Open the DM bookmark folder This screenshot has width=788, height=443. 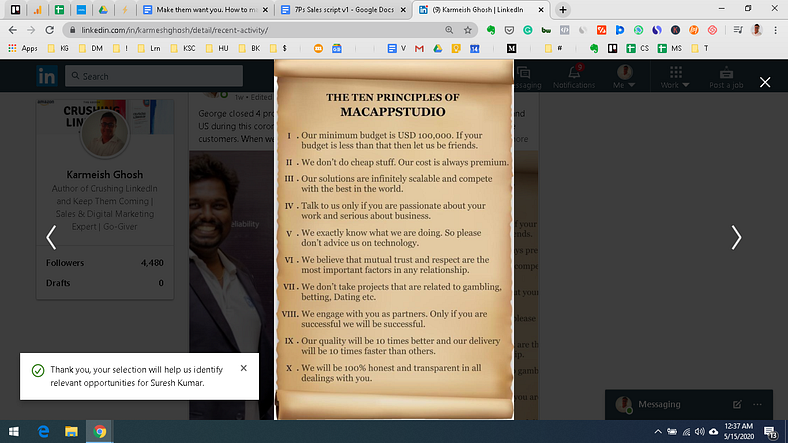coord(91,48)
